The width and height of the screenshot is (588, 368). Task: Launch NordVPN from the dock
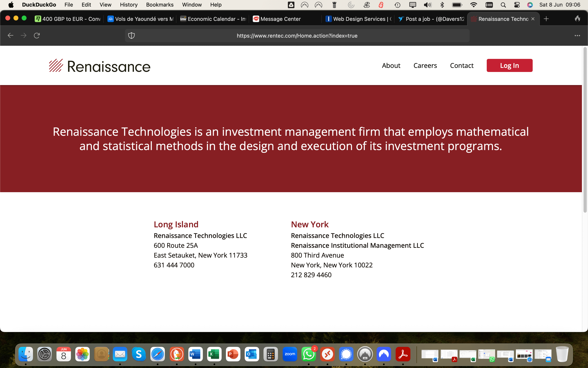coord(384,354)
